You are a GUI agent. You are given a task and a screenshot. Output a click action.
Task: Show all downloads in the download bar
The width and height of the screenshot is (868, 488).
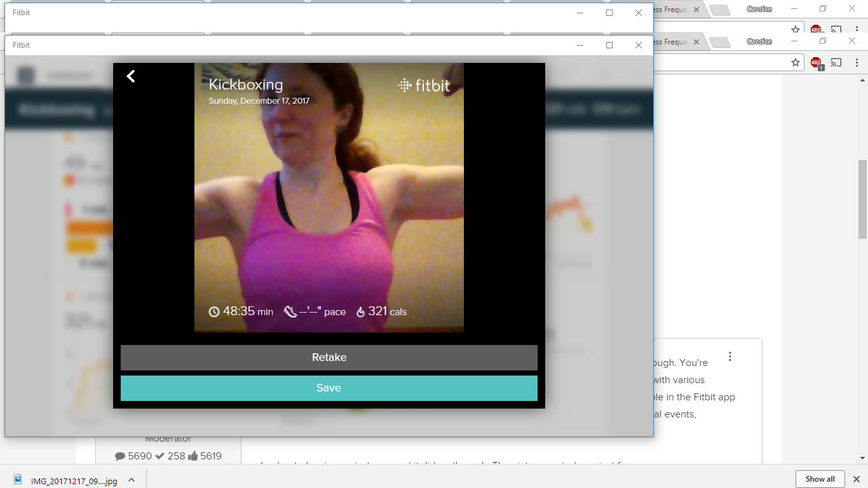click(820, 479)
